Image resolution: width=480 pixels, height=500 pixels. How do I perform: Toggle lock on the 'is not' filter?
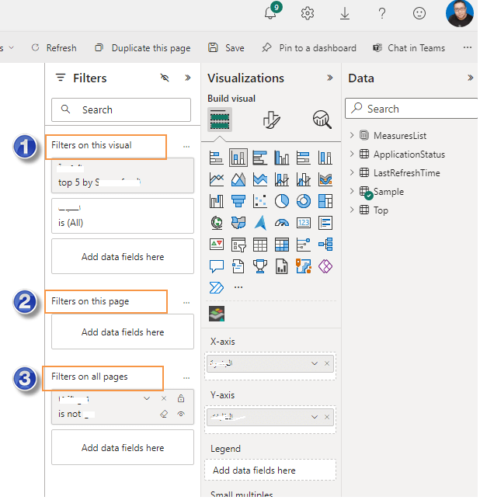point(181,398)
